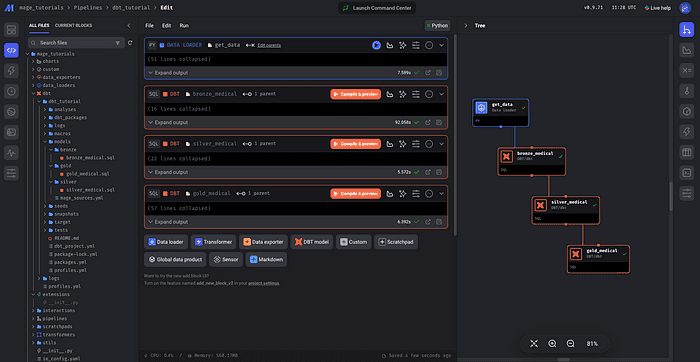Open the runs clock icon in left sidebar

click(x=11, y=91)
